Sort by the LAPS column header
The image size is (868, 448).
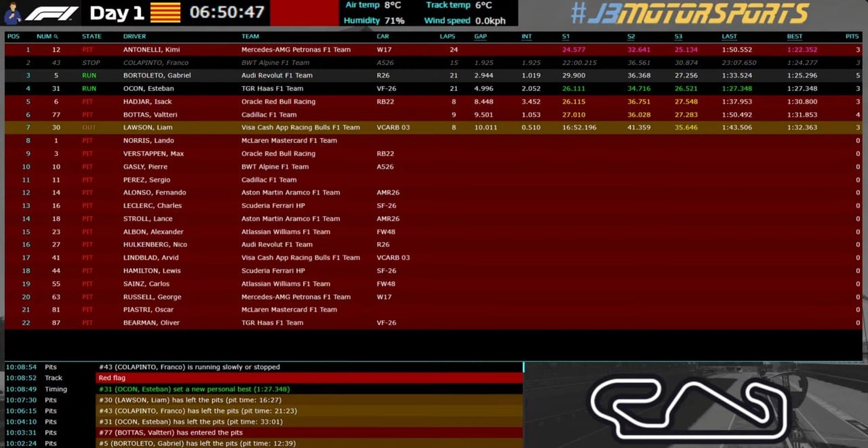[x=448, y=36]
